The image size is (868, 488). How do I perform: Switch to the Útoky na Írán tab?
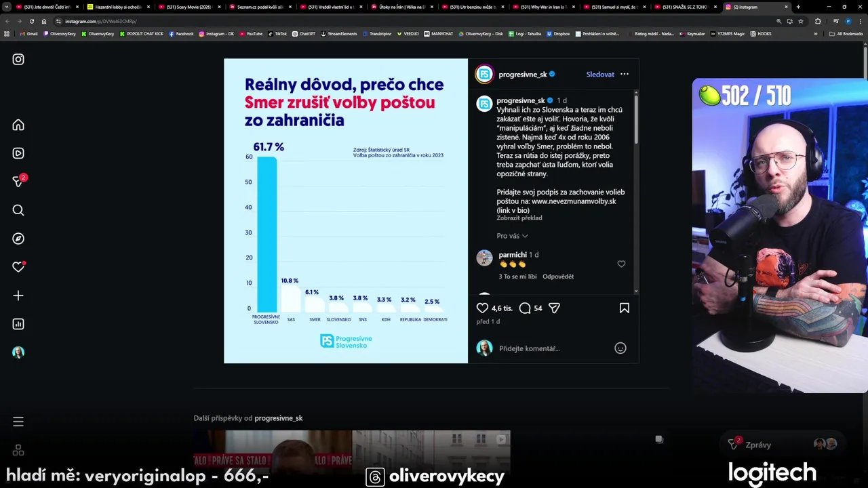402,7
